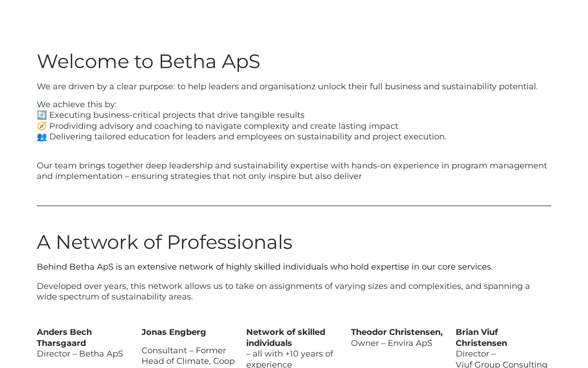Click the "Prodividing advisory and coaching" line
Image resolution: width=588 pixels, height=368 pixels.
click(224, 126)
